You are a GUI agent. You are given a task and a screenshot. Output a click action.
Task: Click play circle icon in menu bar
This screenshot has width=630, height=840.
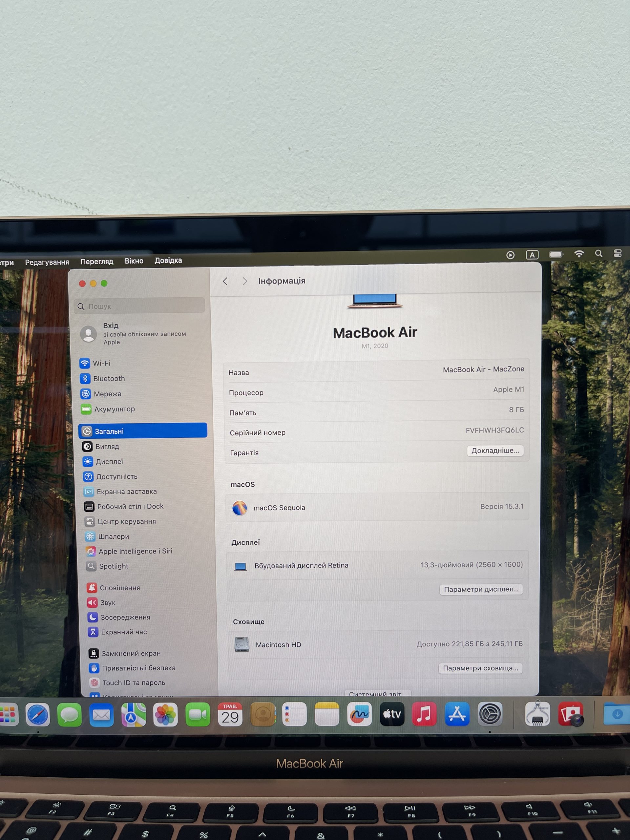click(510, 255)
